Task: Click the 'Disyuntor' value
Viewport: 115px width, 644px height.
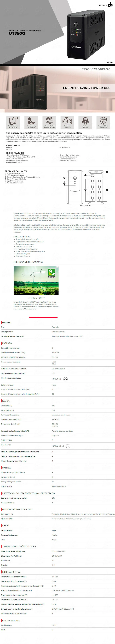Action: [55, 435]
